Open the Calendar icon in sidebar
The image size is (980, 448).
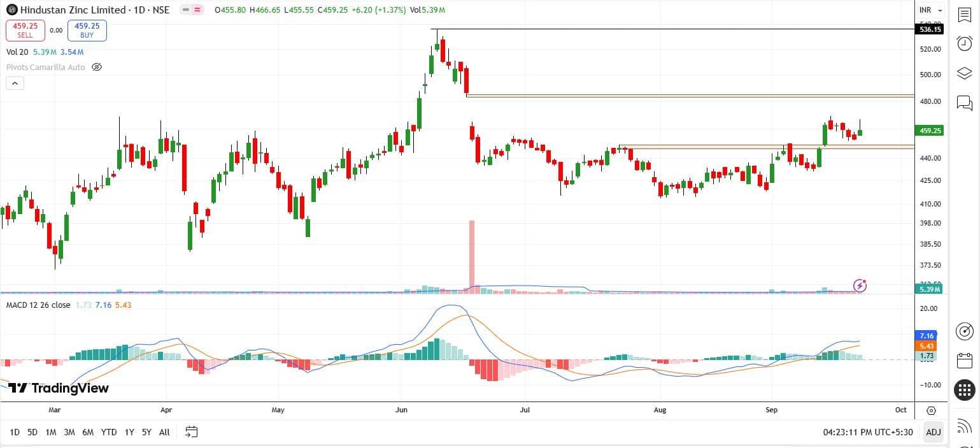[x=964, y=360]
